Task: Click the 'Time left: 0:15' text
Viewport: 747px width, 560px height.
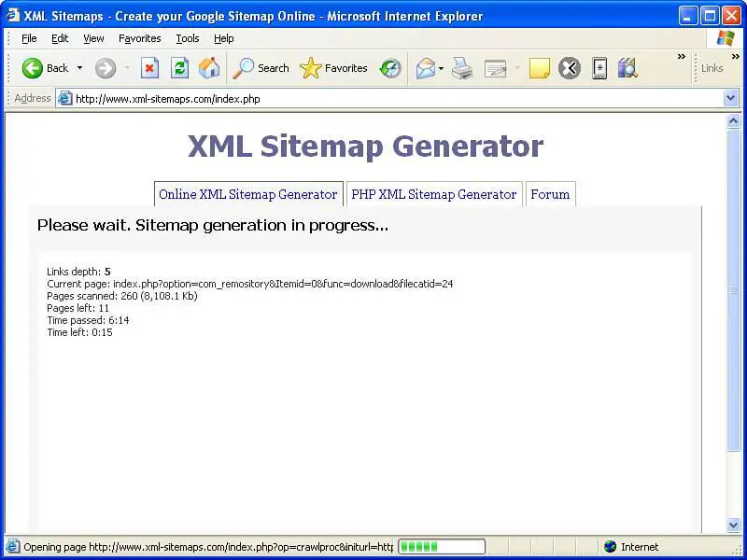Action: click(x=79, y=332)
